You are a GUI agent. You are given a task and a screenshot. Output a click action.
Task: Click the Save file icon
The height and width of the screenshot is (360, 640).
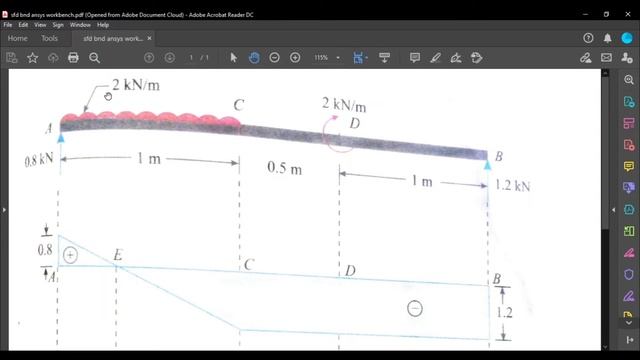click(12, 58)
